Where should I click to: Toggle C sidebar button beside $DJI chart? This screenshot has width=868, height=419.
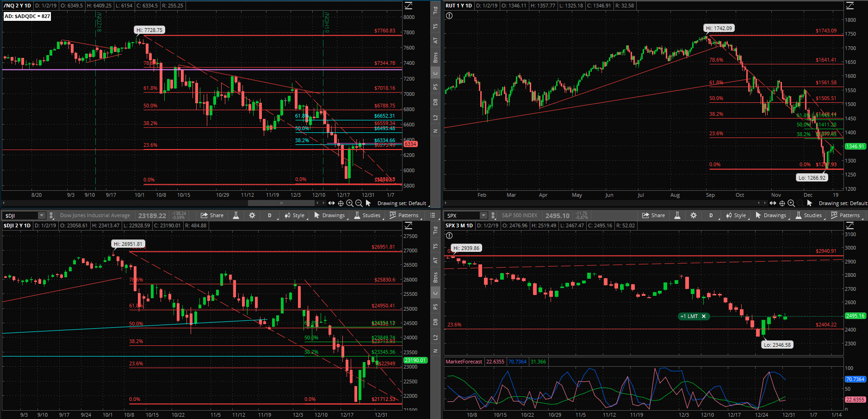[435, 293]
